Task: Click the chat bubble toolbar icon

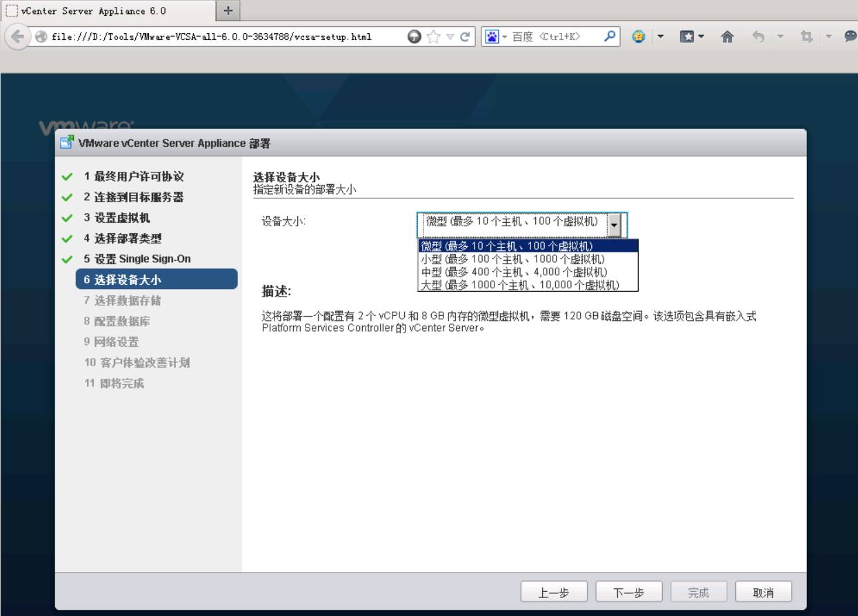Action: pyautogui.click(x=850, y=37)
